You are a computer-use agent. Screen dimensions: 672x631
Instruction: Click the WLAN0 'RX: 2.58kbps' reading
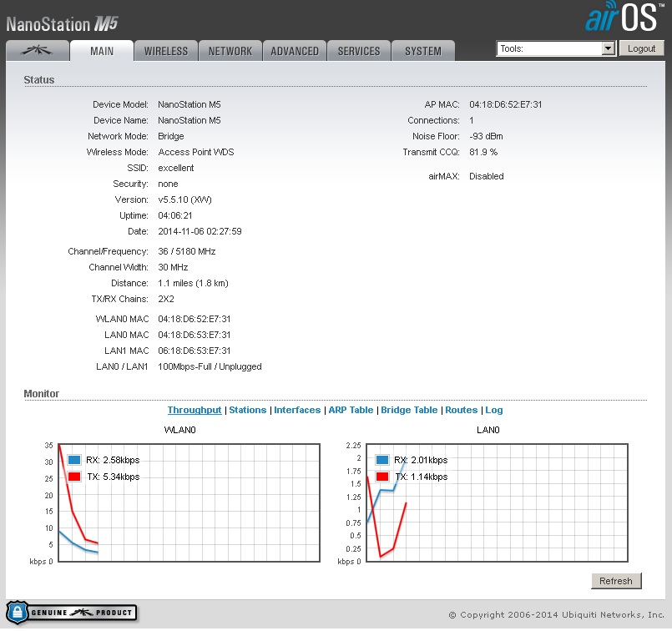[x=114, y=460]
